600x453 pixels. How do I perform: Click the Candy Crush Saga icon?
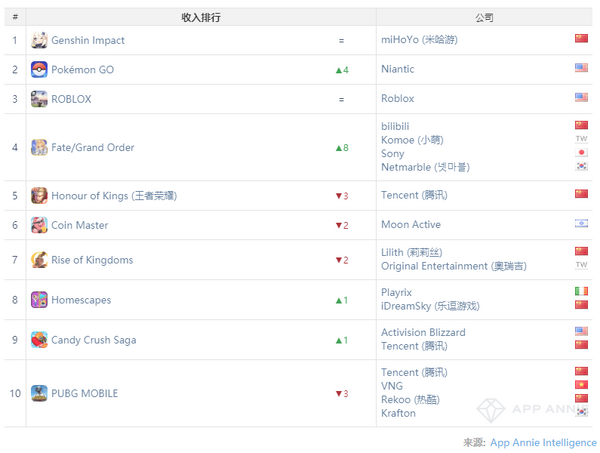(x=39, y=340)
